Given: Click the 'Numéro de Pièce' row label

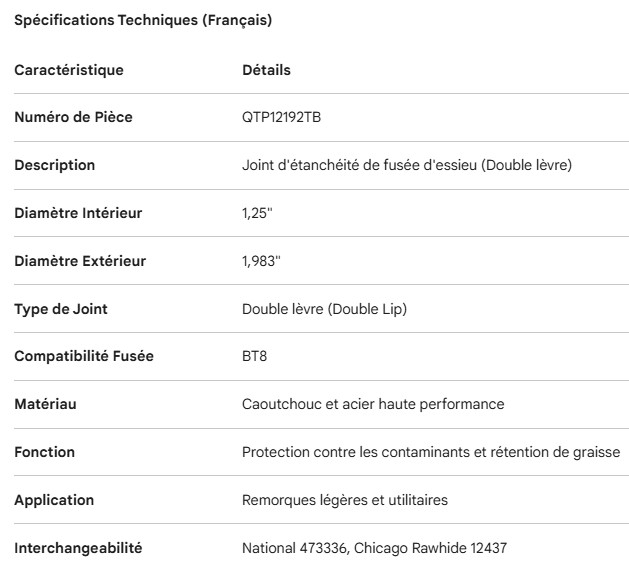Looking at the screenshot, I should click(73, 118).
